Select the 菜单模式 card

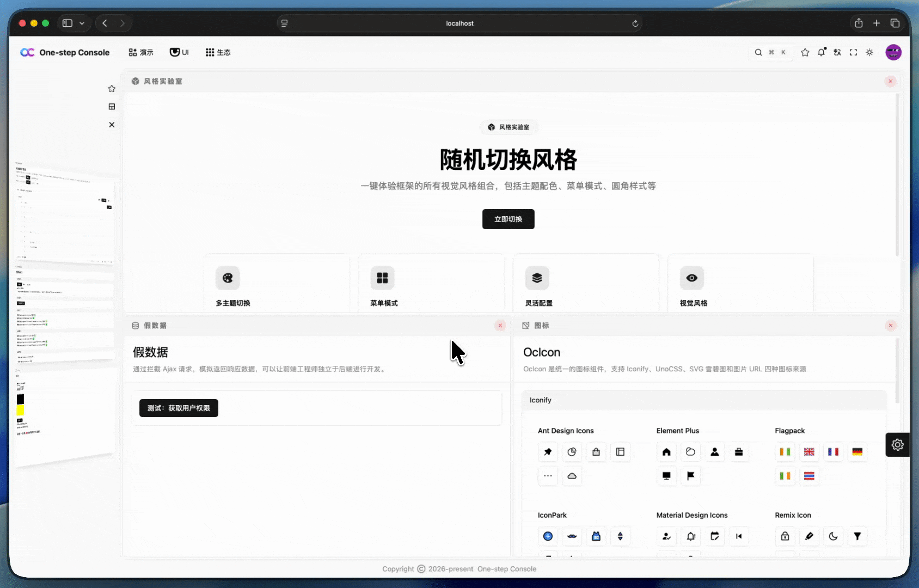[432, 283]
